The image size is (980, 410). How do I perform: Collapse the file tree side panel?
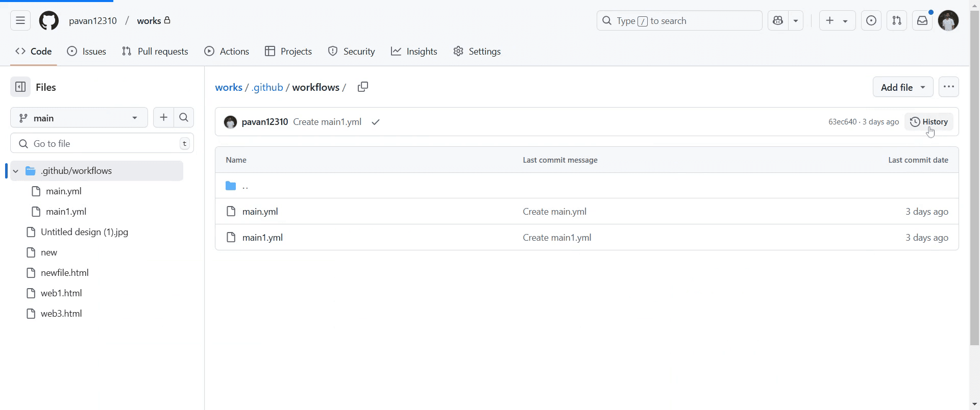20,87
